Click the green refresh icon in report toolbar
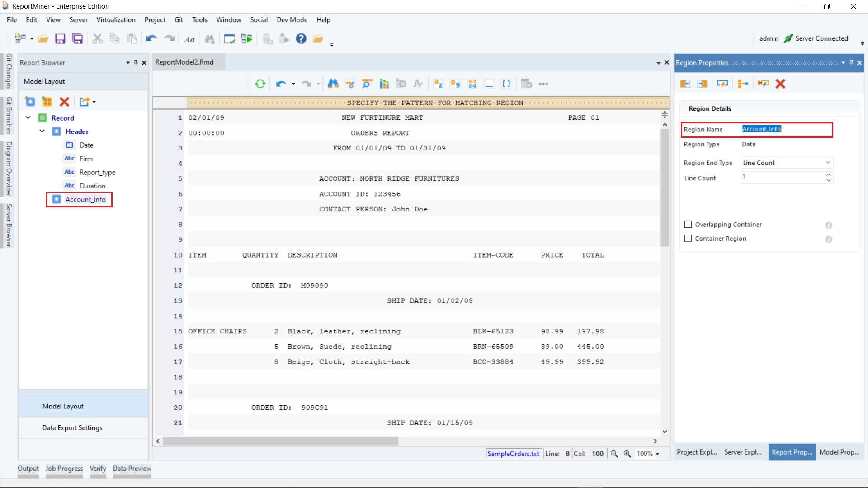Viewport: 868px width, 488px height. click(x=260, y=84)
